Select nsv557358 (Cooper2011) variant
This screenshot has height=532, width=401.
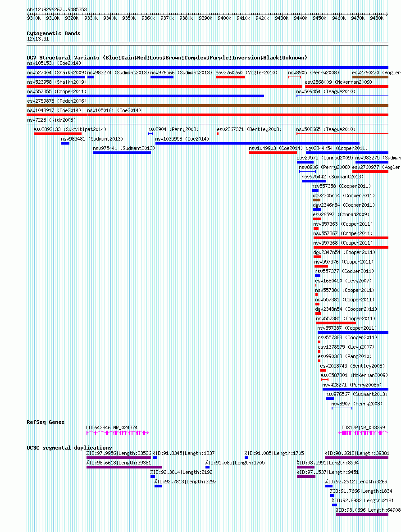tap(315, 191)
